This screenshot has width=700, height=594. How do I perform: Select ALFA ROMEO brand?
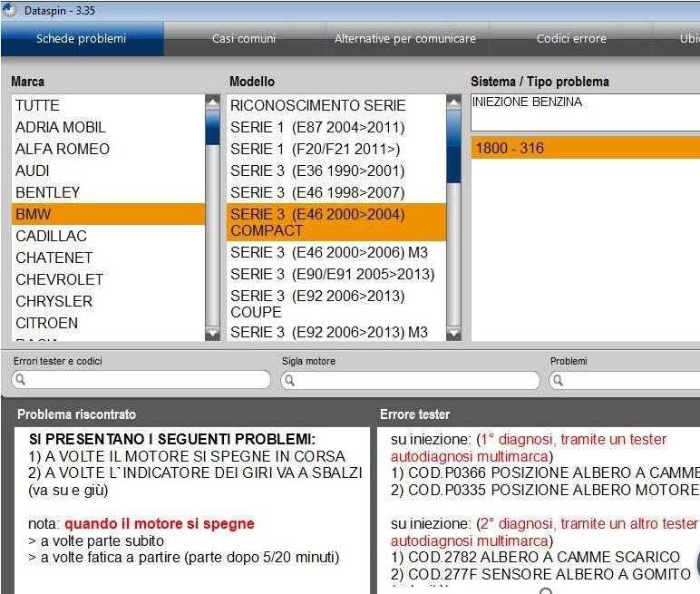(x=108, y=149)
